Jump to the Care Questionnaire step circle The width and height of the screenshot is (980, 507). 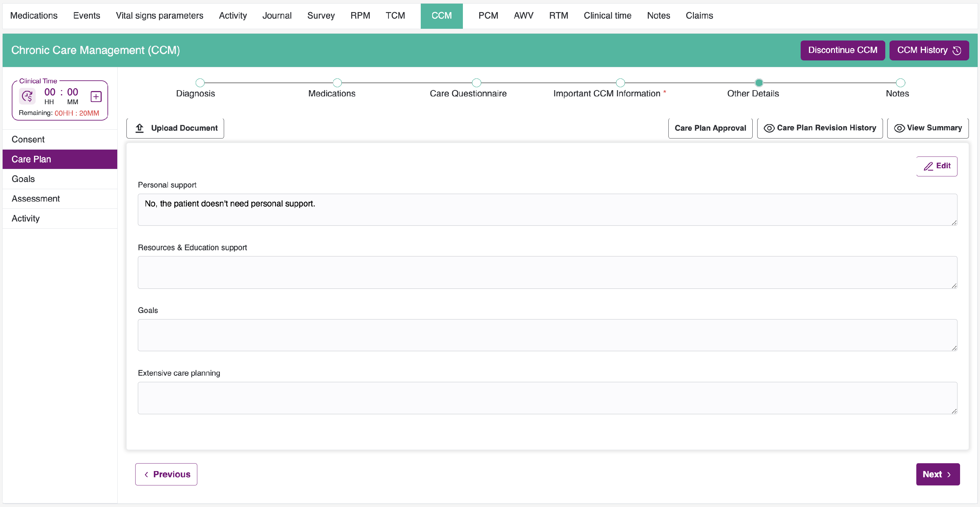pyautogui.click(x=476, y=83)
